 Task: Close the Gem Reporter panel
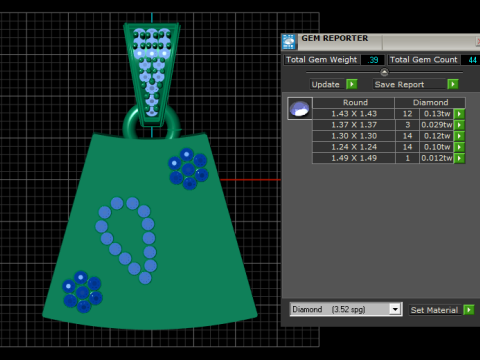478,42
